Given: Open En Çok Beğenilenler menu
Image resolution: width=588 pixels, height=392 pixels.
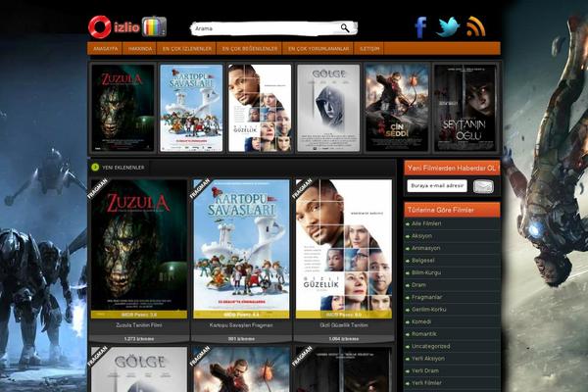Looking at the screenshot, I should tap(250, 49).
